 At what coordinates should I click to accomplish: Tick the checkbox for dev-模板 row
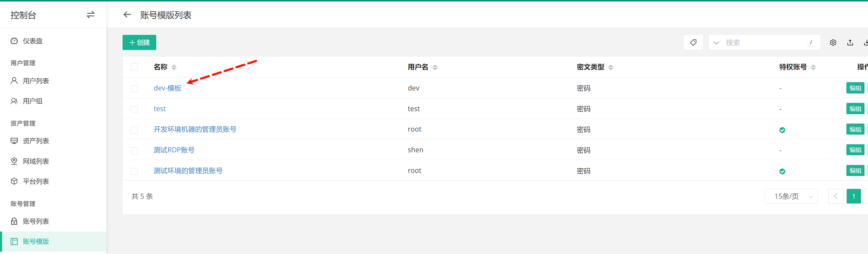[x=134, y=89]
